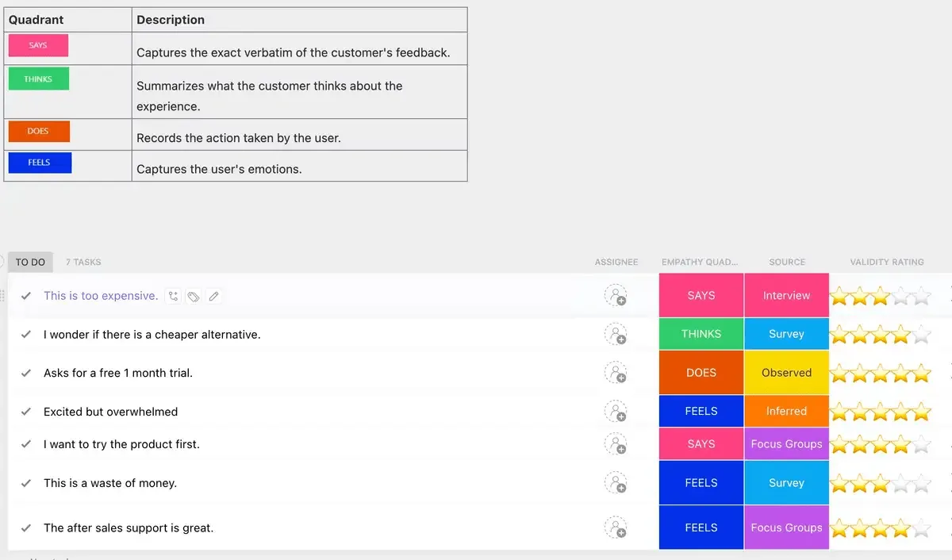The width and height of the screenshot is (952, 560).
Task: Click the subtask icon beside "This is too expensive."
Action: (x=173, y=296)
